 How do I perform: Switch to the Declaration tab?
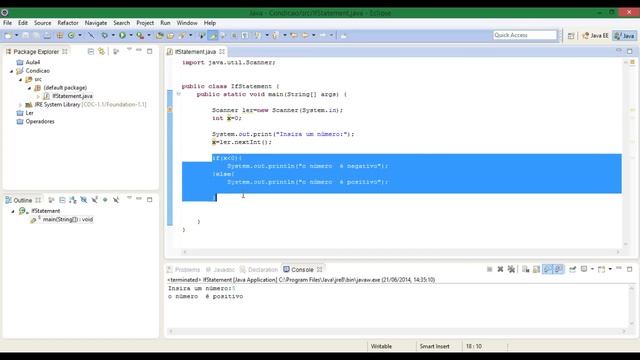click(x=259, y=270)
